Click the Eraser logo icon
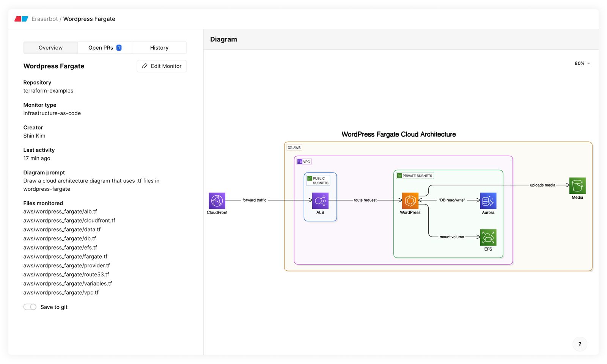Viewport: 607px width, 364px height. pyautogui.click(x=21, y=19)
